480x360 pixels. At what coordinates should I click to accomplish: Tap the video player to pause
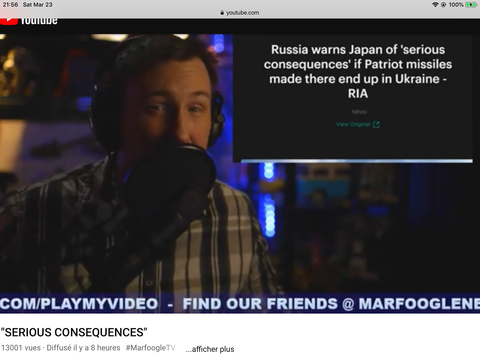tap(240, 173)
